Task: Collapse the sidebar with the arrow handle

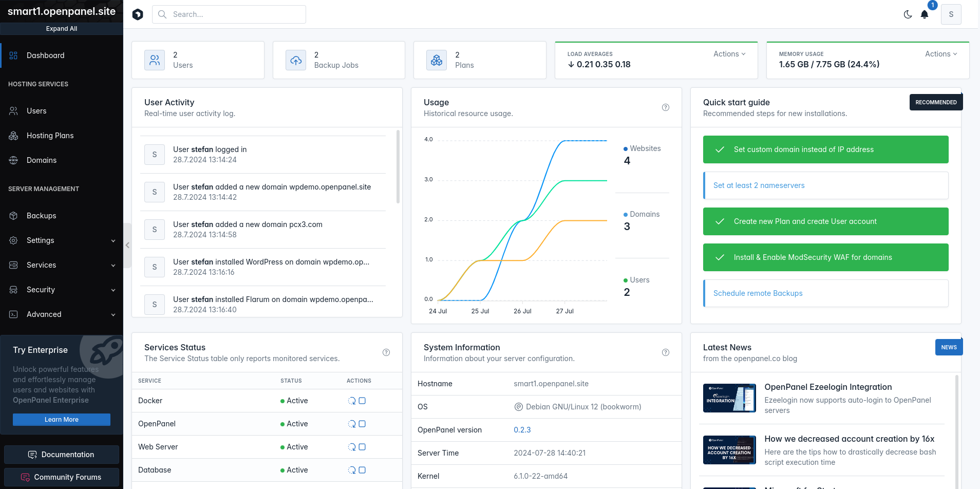Action: [127, 245]
